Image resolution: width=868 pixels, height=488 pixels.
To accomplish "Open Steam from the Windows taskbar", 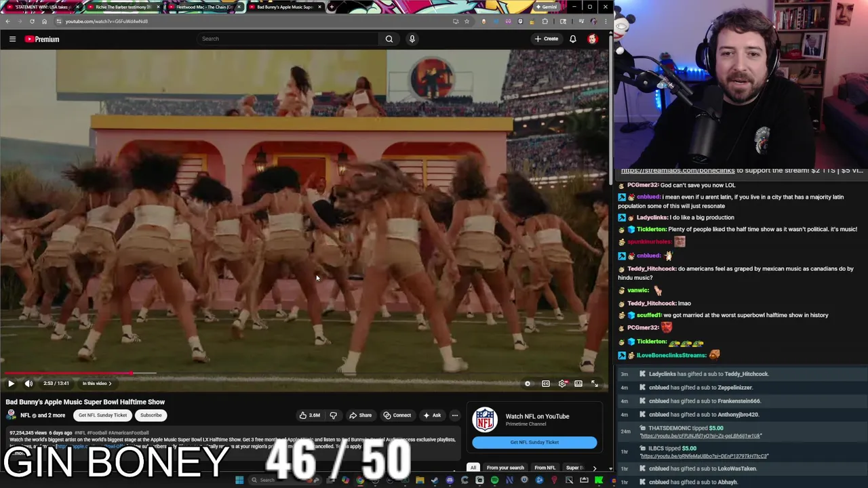I will (x=435, y=481).
